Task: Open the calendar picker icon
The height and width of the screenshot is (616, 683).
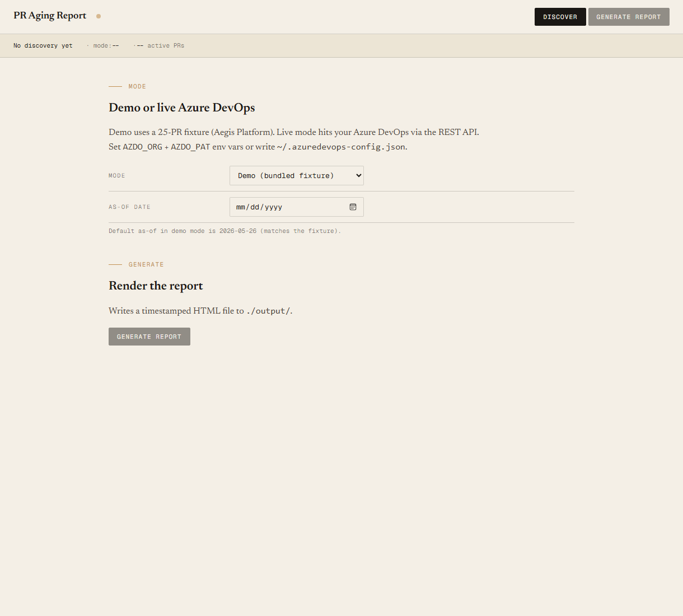Action: pyautogui.click(x=353, y=207)
